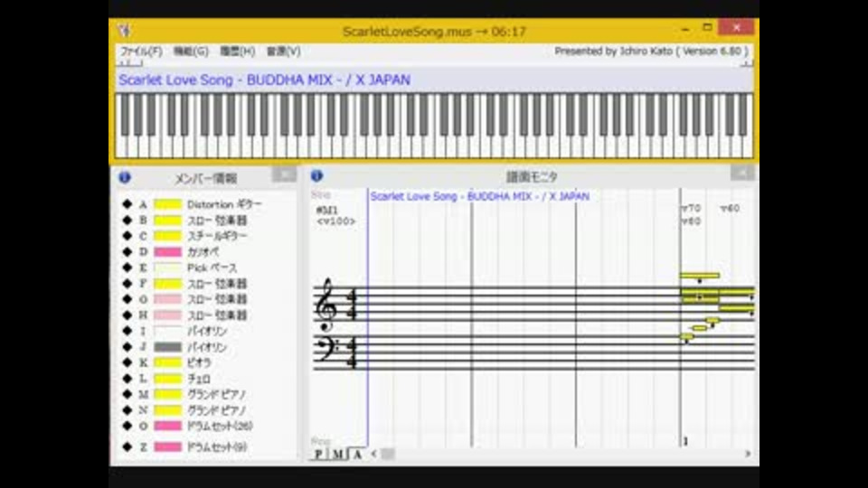Select the Distortion ギター instrument name
Screen dimensions: 868x488
[223, 204]
